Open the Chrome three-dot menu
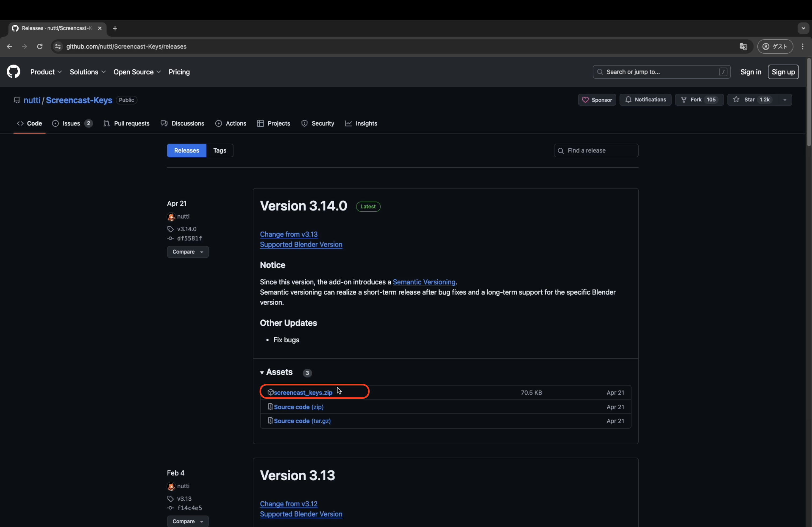 803,47
